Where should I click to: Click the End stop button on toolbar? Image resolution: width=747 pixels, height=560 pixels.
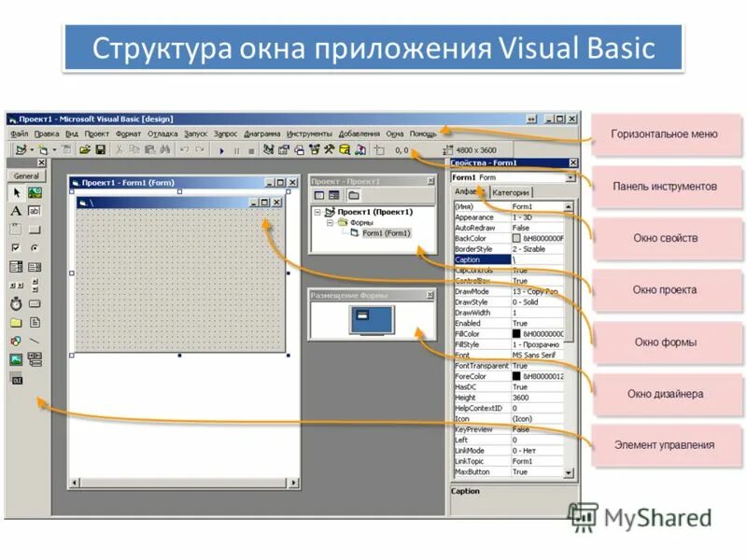tap(251, 151)
